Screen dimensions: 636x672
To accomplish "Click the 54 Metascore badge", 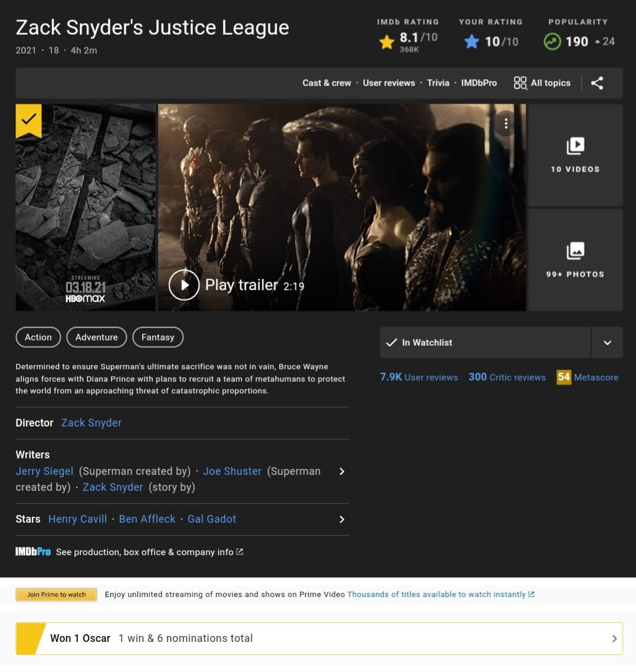I will (x=563, y=377).
